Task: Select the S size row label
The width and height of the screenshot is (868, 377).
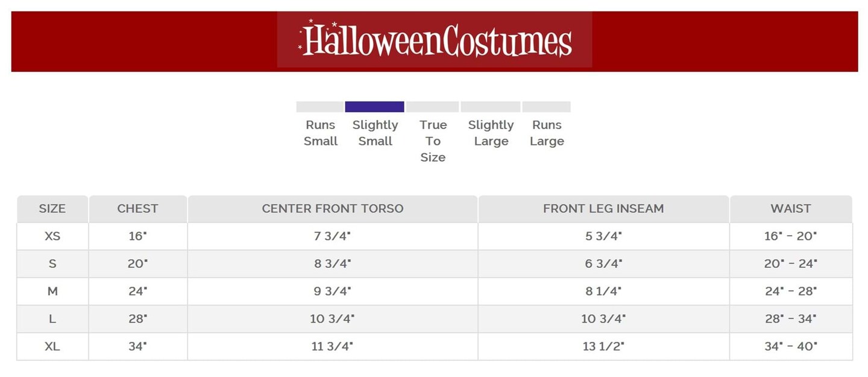Action: pos(52,264)
